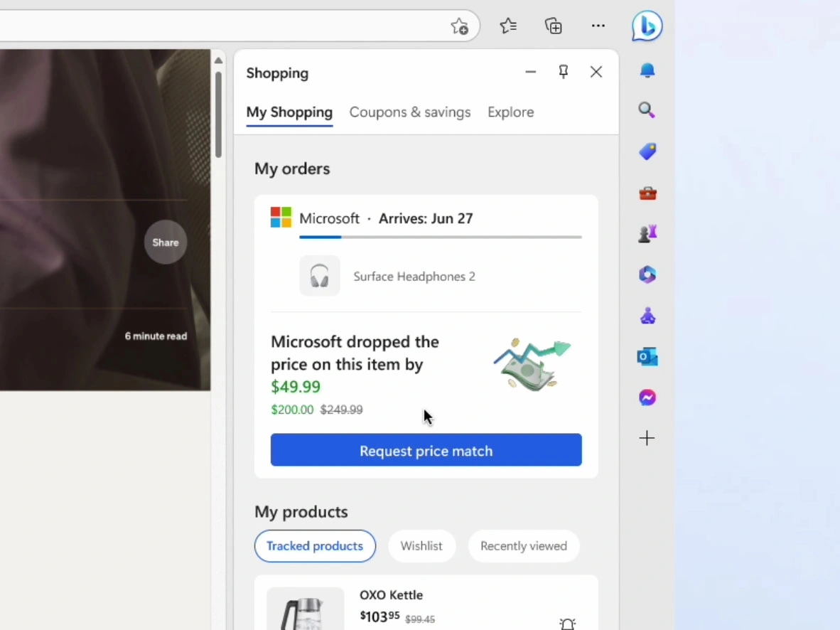The image size is (840, 630).
Task: Switch to My Shopping tab
Action: (289, 112)
